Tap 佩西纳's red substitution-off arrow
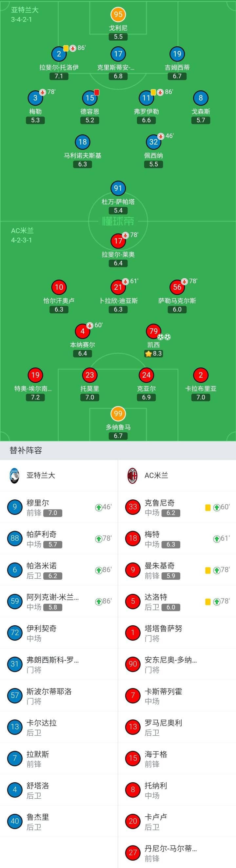Image resolution: width=236 pixels, height=868 pixels. coord(161,136)
